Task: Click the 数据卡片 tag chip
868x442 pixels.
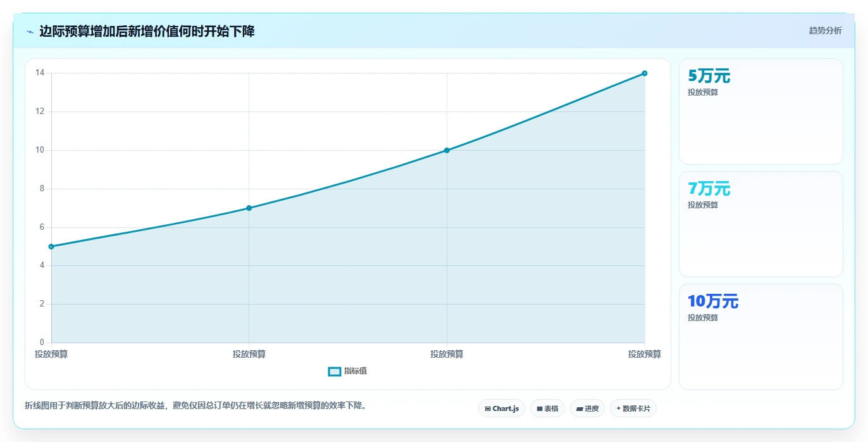Action: tap(633, 408)
